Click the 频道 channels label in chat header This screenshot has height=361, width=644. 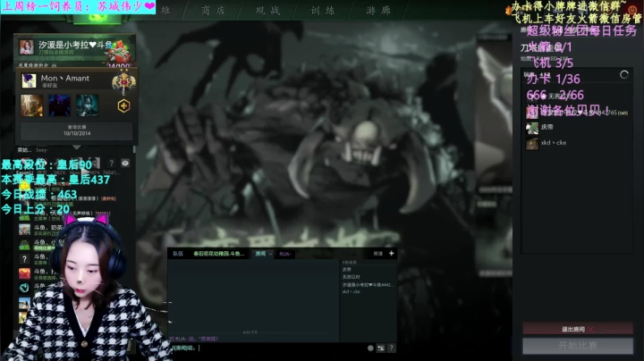click(377, 254)
